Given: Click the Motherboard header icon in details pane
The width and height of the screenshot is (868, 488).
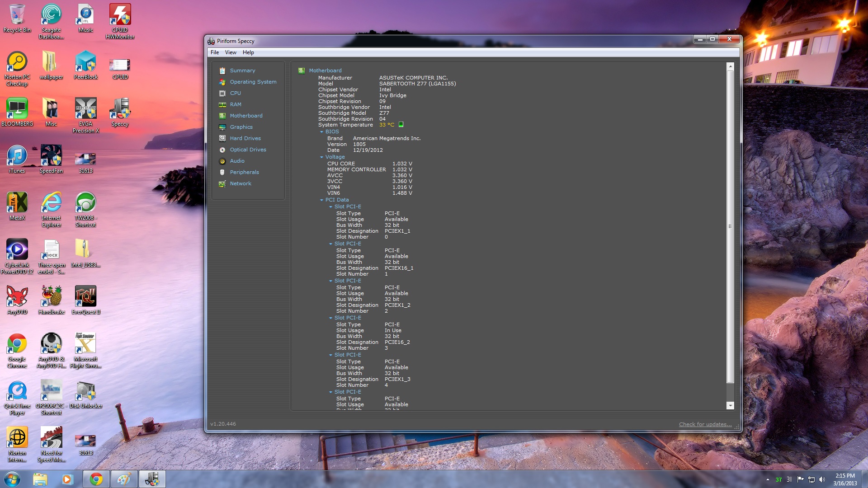Looking at the screenshot, I should [x=302, y=70].
